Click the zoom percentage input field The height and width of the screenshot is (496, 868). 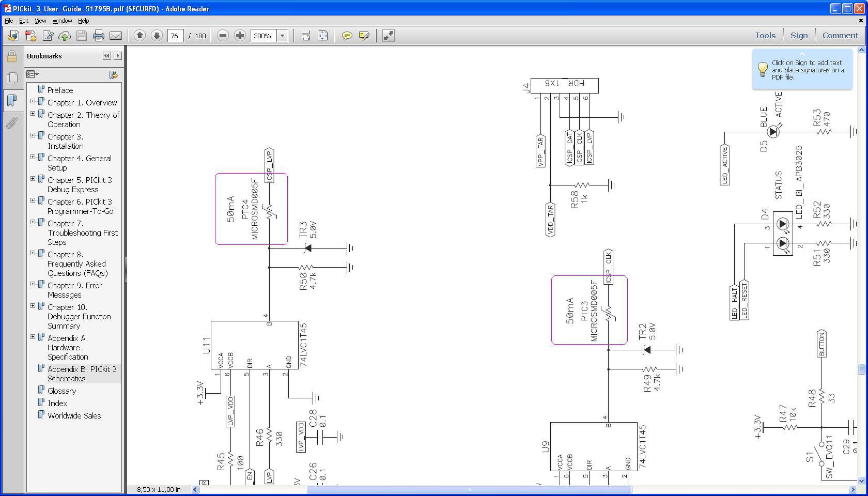point(264,36)
